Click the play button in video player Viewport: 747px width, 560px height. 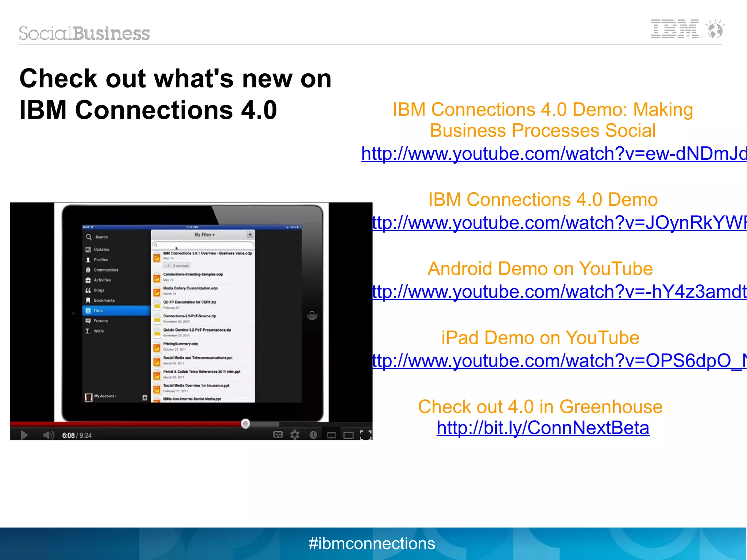click(x=24, y=435)
